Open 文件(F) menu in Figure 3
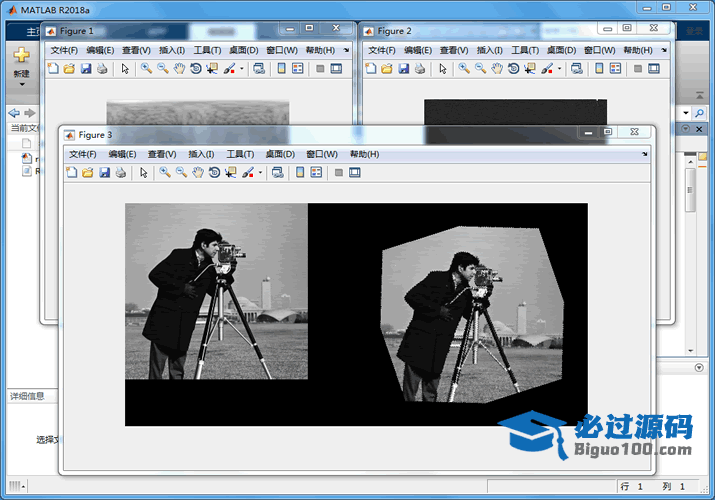The width and height of the screenshot is (715, 500). click(83, 154)
